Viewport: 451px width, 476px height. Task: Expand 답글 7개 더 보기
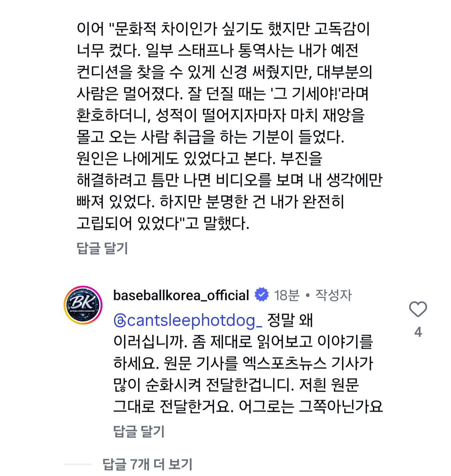148,464
